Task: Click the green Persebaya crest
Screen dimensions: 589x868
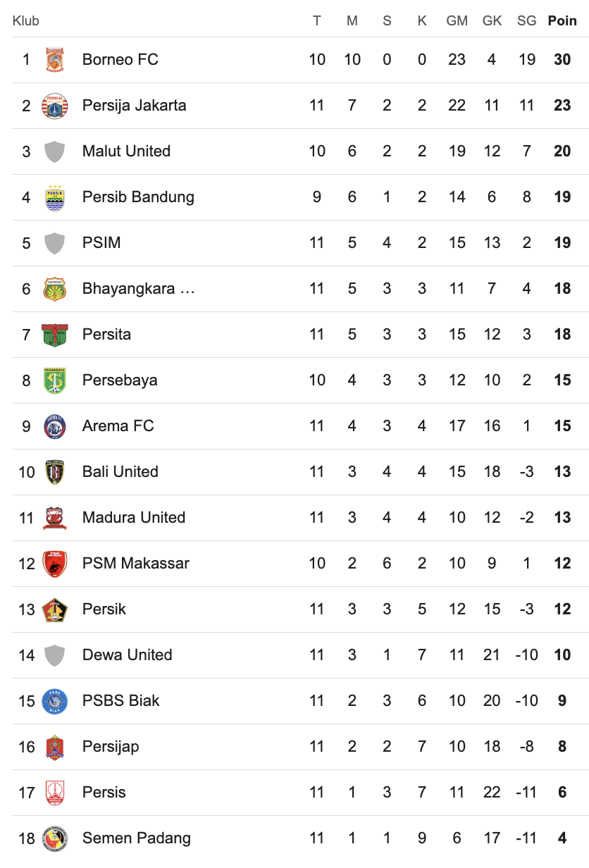Action: tap(54, 380)
